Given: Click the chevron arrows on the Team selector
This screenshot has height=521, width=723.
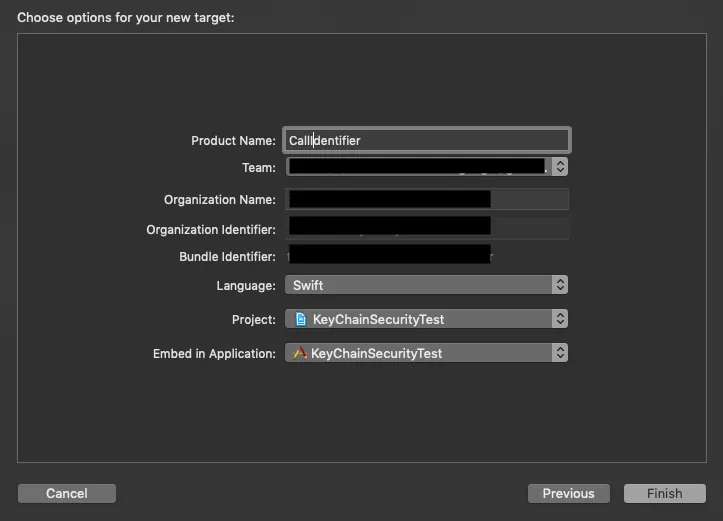Looking at the screenshot, I should click(560, 167).
